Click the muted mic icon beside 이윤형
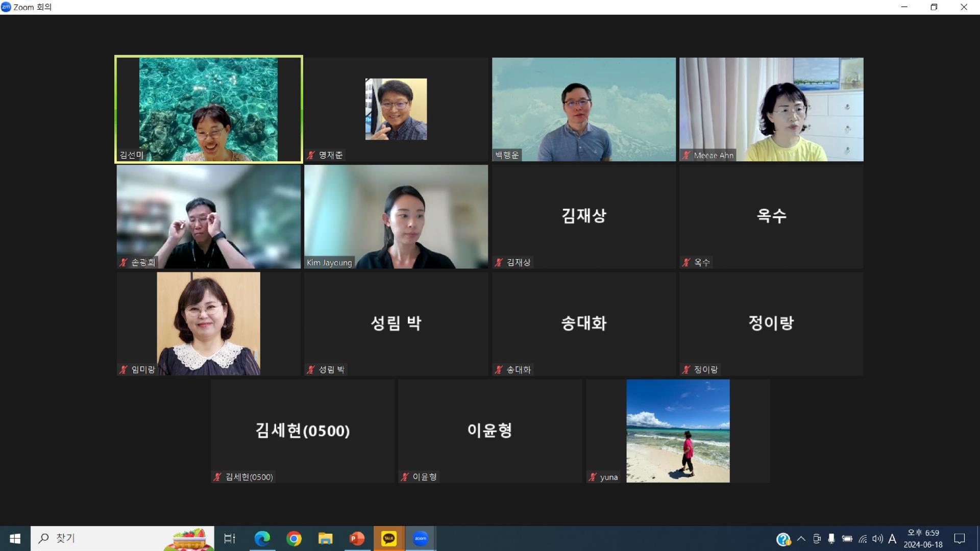 [x=405, y=477]
